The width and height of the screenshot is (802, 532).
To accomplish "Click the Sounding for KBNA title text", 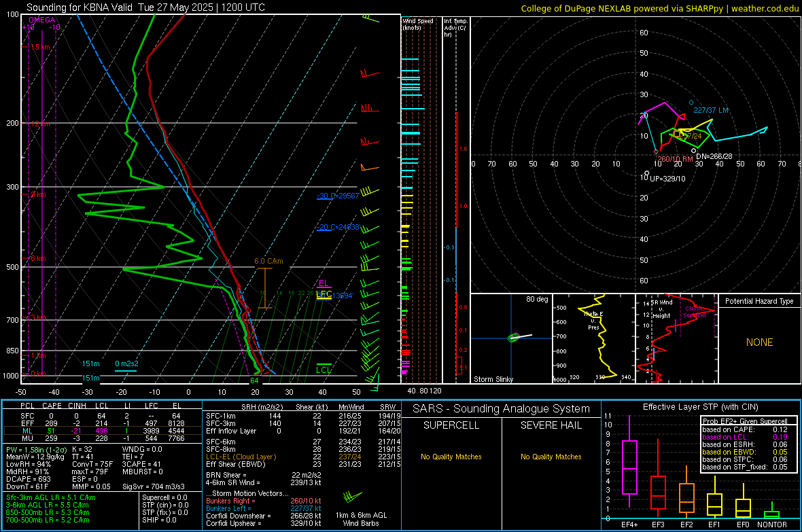I will (x=145, y=7).
